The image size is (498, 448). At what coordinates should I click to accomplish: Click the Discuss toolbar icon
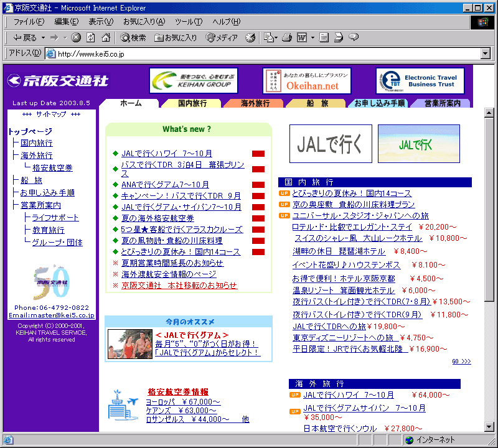[x=324, y=37]
